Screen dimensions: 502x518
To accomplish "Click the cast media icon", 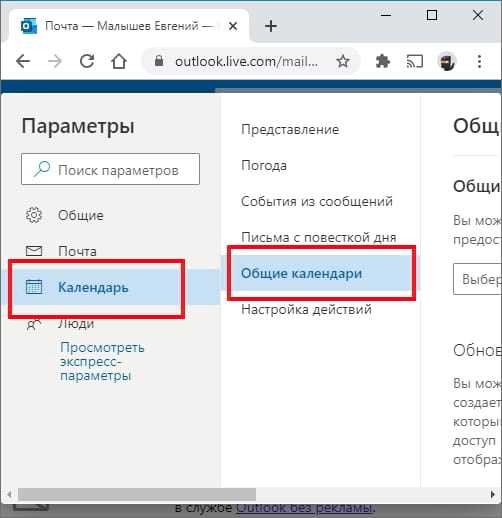I will 415,61.
